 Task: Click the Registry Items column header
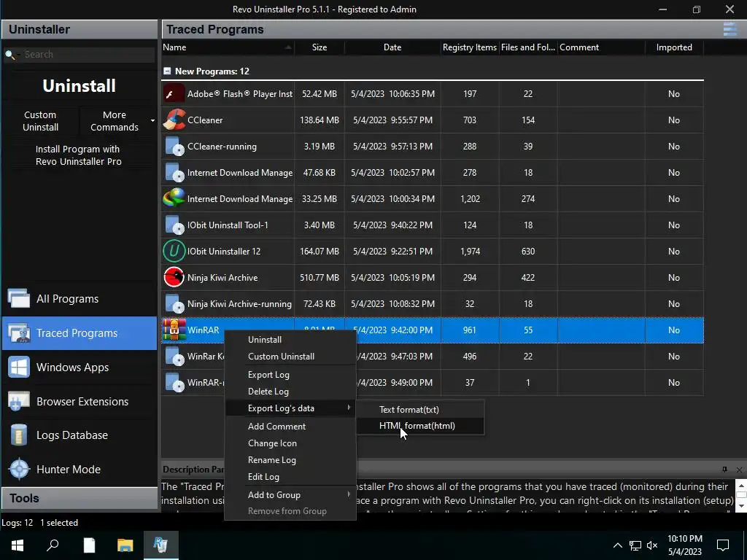click(x=470, y=47)
